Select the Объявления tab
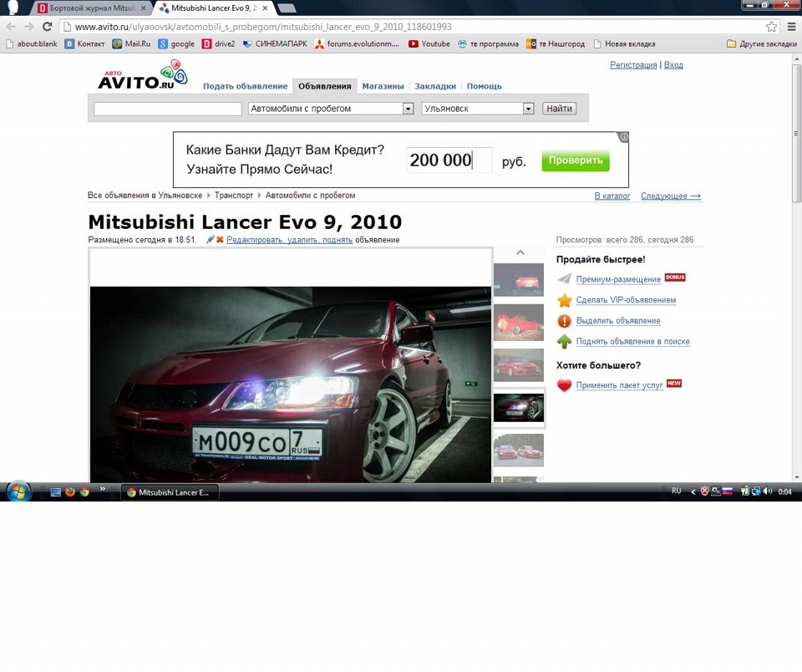This screenshot has height=672, width=802. pos(325,86)
